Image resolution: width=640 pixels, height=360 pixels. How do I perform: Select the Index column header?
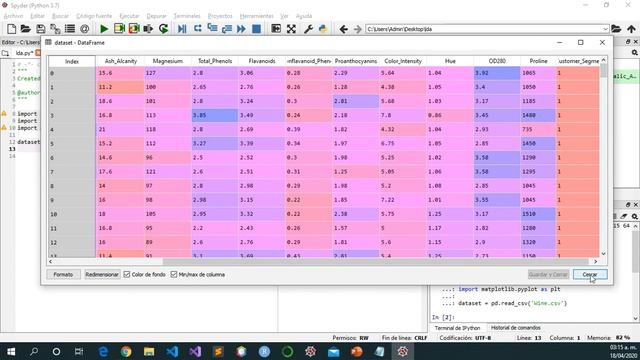(x=72, y=61)
